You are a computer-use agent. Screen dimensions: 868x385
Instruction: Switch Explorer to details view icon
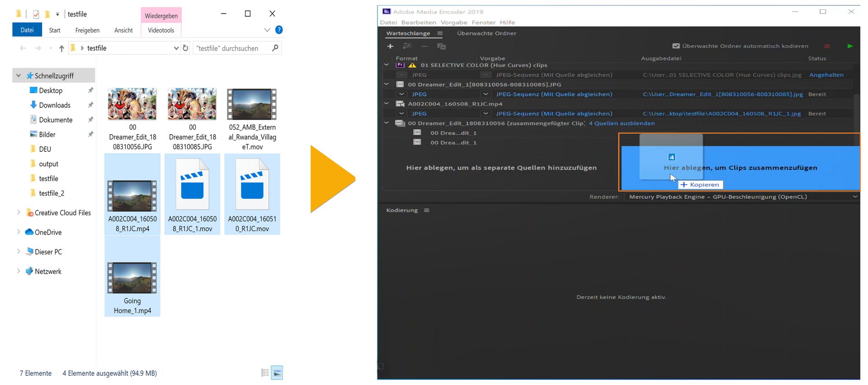(x=265, y=373)
